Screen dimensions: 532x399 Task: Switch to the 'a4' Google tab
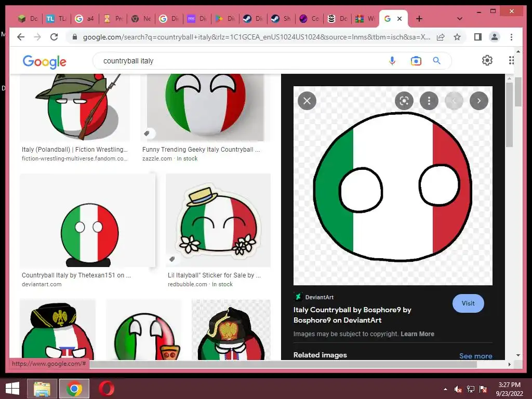(85, 19)
